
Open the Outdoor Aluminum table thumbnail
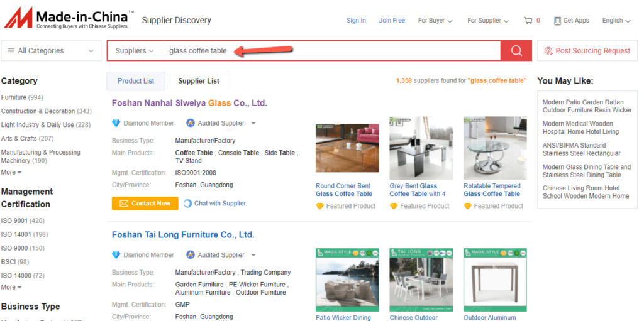pos(496,280)
